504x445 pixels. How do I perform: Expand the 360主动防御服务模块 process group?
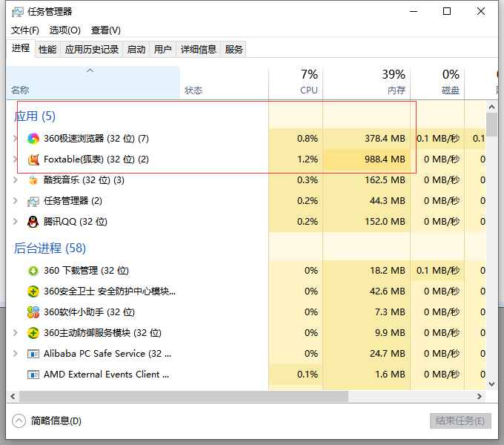click(x=15, y=333)
